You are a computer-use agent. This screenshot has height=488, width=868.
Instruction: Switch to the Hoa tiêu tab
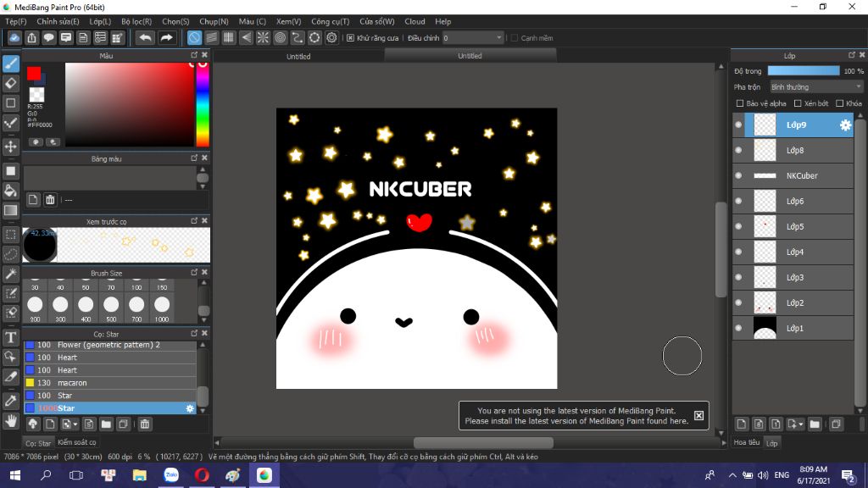tap(747, 442)
